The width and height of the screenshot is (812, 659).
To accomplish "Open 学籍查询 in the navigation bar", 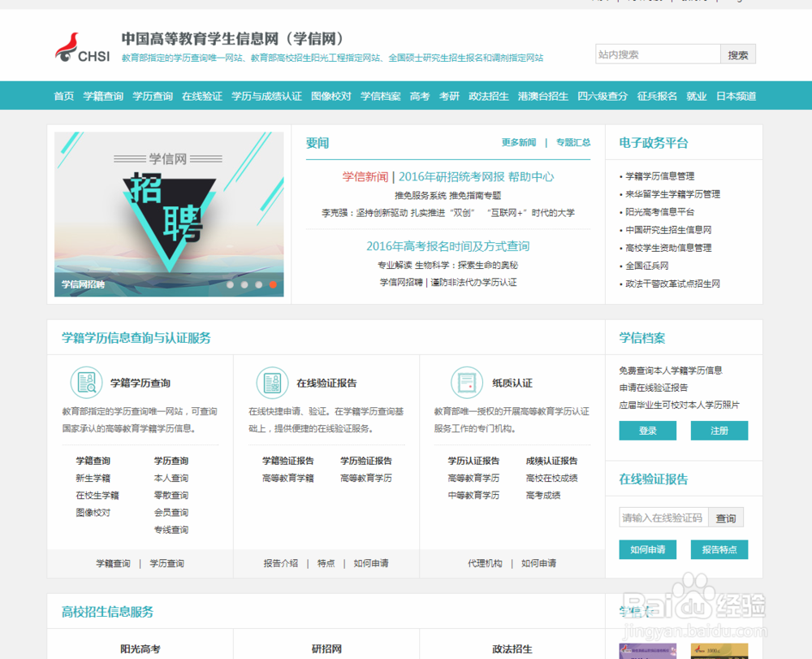I will pos(103,96).
